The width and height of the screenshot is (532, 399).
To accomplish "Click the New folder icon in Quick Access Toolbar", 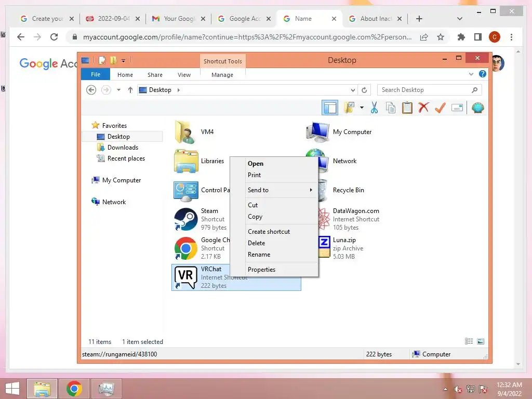I will [113, 60].
